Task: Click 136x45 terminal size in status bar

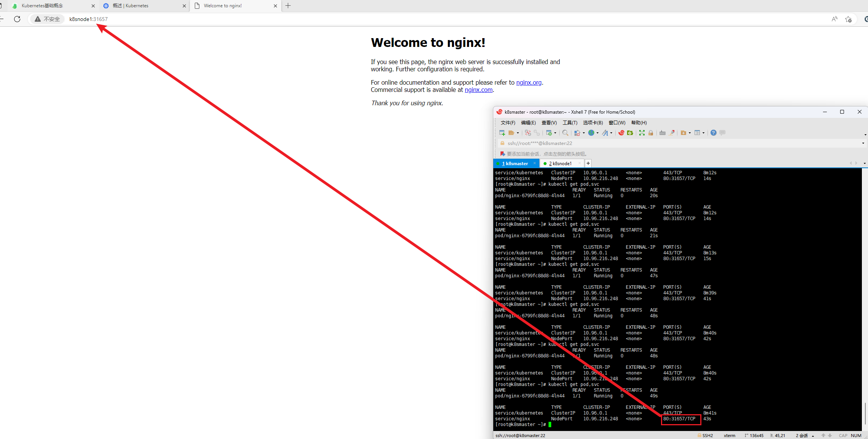Action: coord(754,436)
